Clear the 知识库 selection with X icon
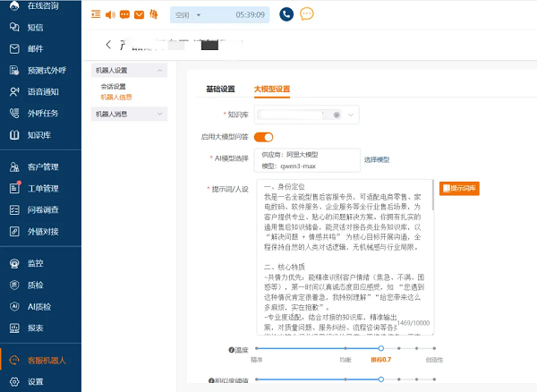Screen dimensions: 537x392 pos(337,115)
